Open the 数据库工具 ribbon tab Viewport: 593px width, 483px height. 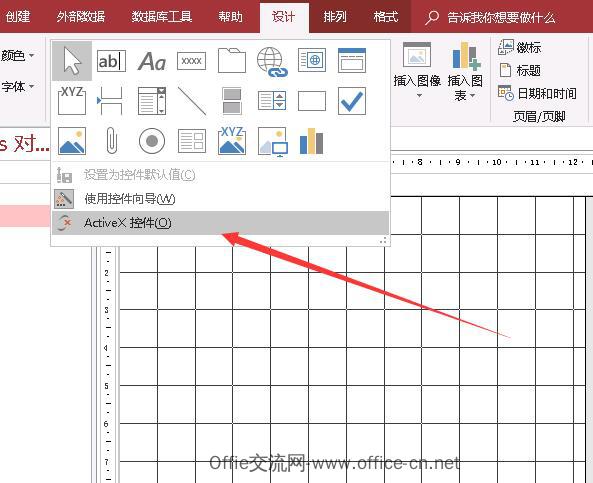pyautogui.click(x=161, y=17)
